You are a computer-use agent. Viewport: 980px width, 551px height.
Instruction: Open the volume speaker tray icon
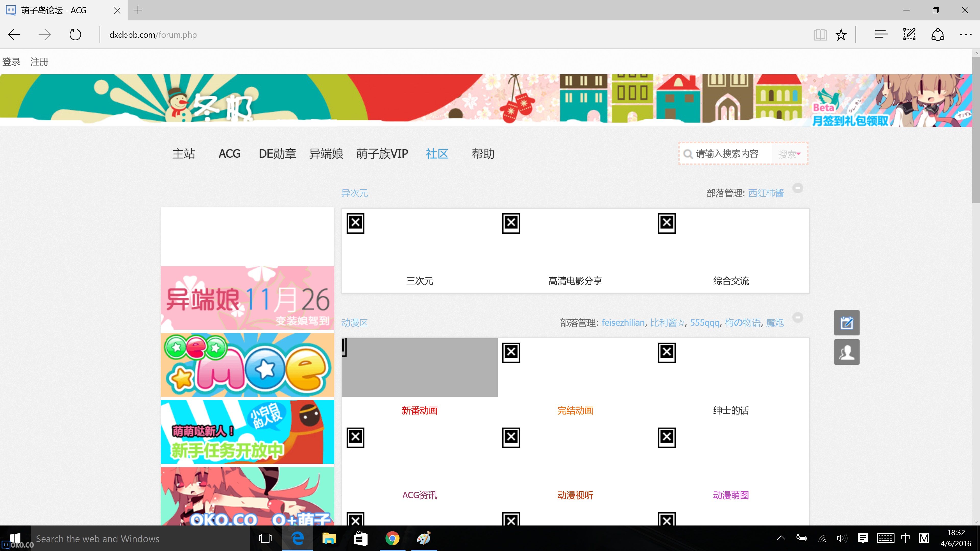(x=841, y=538)
